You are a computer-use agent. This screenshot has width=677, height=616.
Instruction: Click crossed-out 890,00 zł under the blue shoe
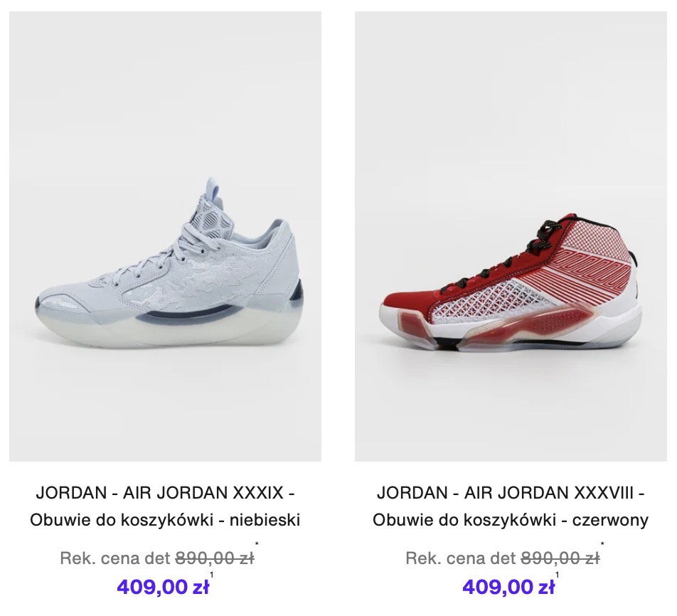click(x=215, y=558)
